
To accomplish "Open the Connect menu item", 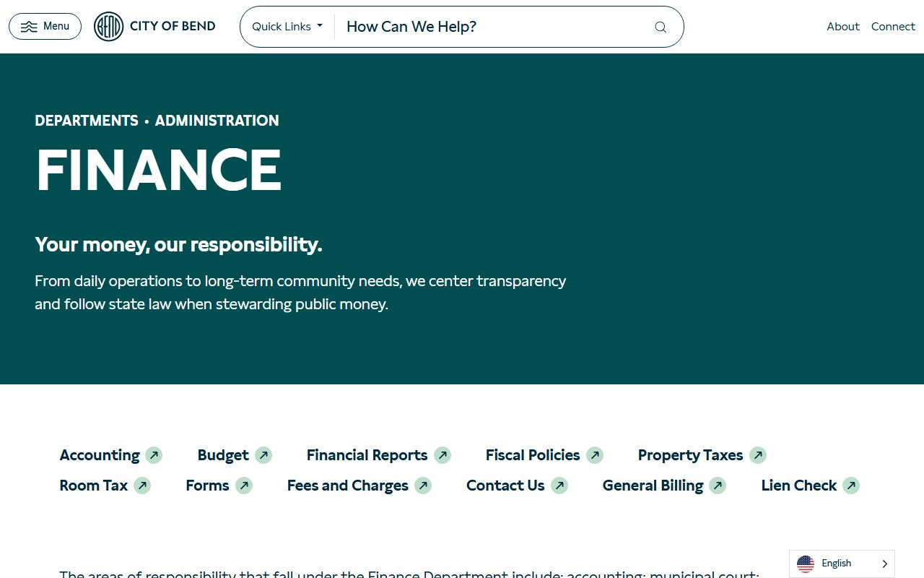I will [893, 27].
